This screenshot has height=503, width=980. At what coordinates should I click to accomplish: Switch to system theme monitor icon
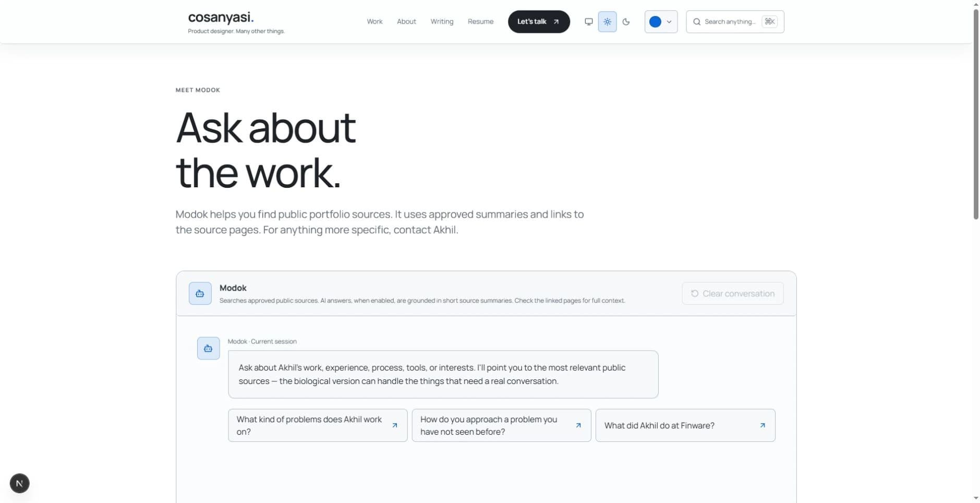click(x=588, y=22)
